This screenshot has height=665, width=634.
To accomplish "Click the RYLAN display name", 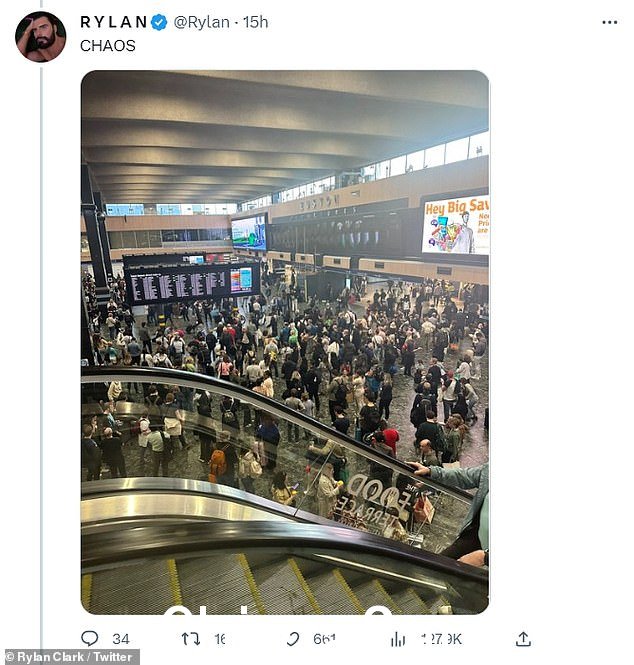I will pyautogui.click(x=113, y=22).
